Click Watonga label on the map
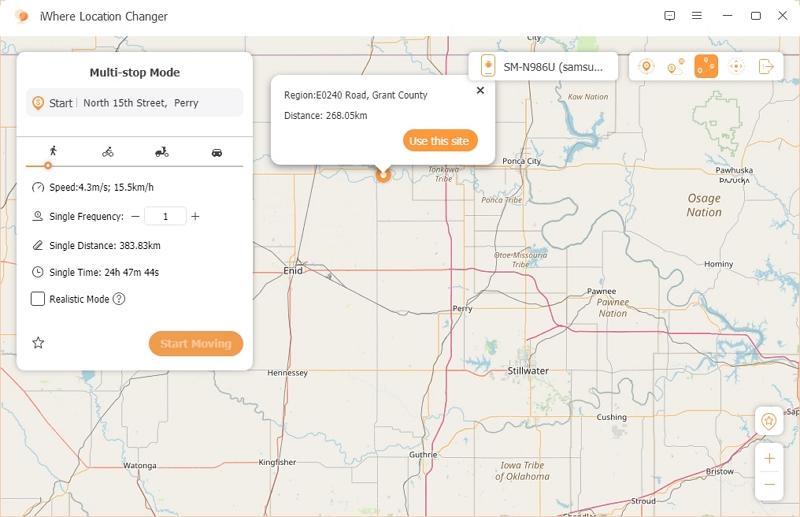 click(140, 465)
